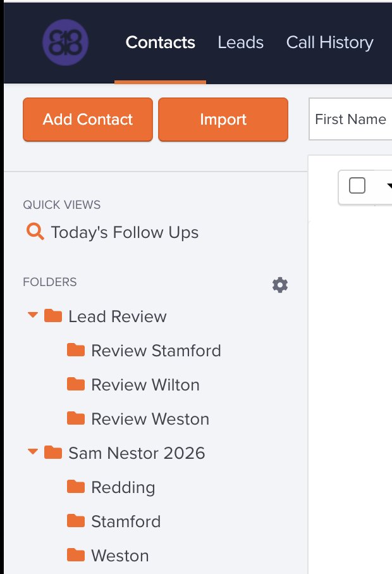Viewport: 392px width, 574px height.
Task: Focus the First Name search field
Action: (350, 119)
